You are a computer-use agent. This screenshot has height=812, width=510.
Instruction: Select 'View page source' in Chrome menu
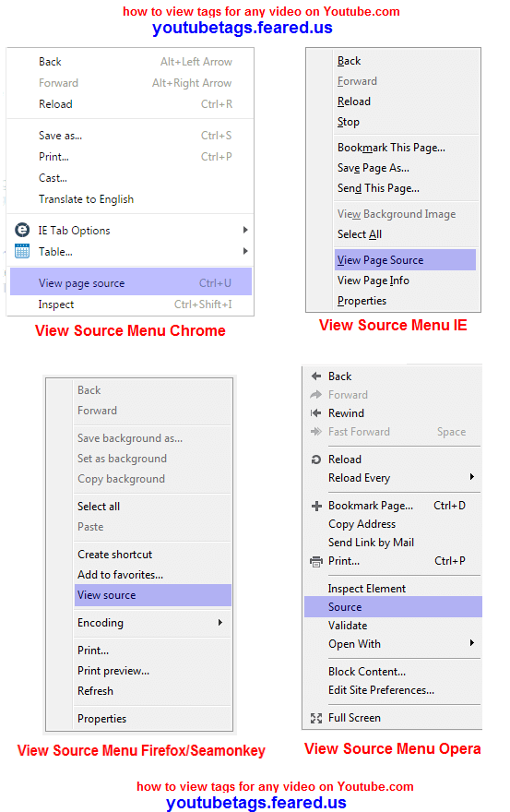[x=130, y=282]
